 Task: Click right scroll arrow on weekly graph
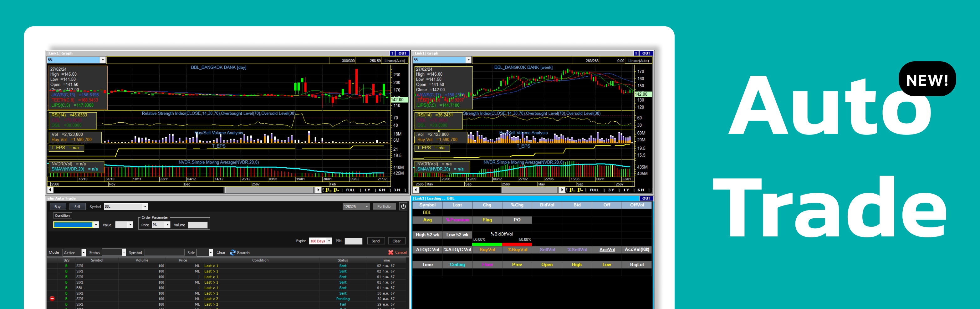[x=562, y=190]
